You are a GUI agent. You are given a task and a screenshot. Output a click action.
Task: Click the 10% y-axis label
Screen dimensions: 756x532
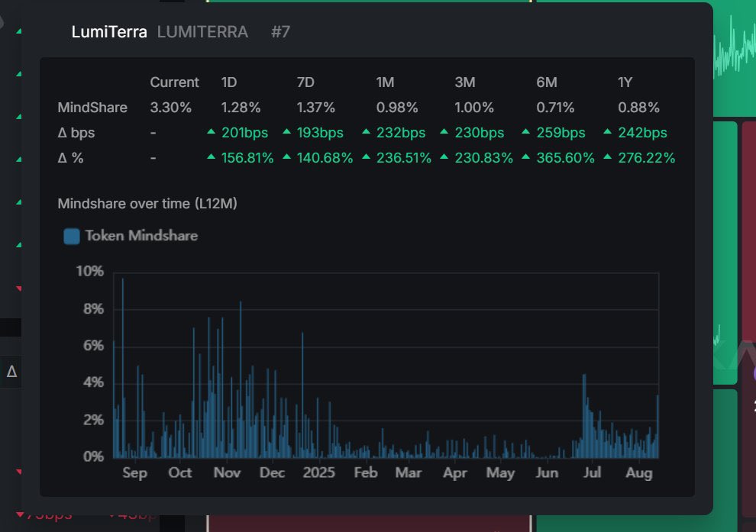[x=89, y=271]
